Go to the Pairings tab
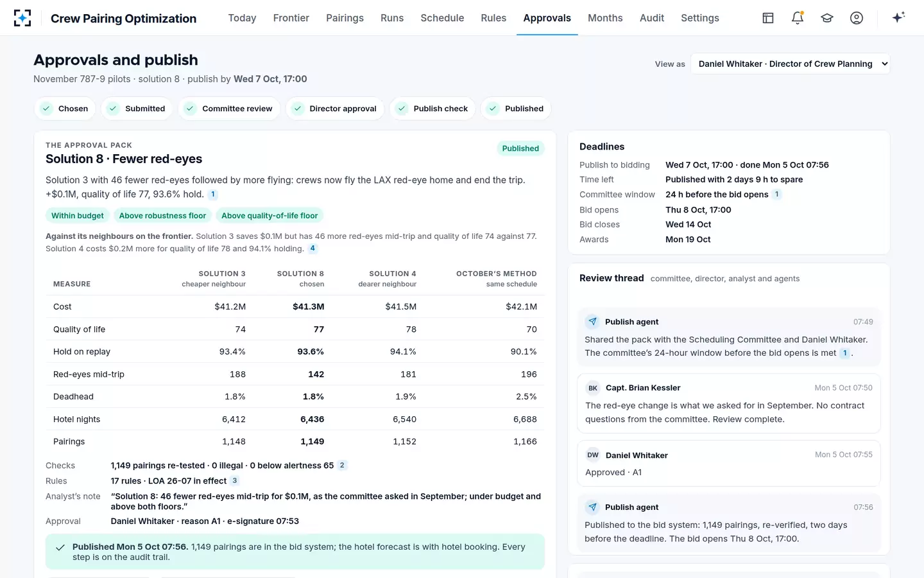Viewport: 924px width, 578px height. [345, 18]
